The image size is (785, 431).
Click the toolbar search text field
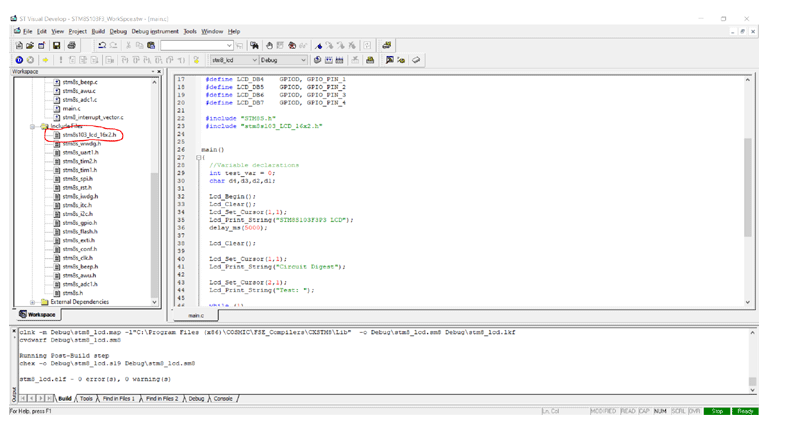tap(194, 45)
